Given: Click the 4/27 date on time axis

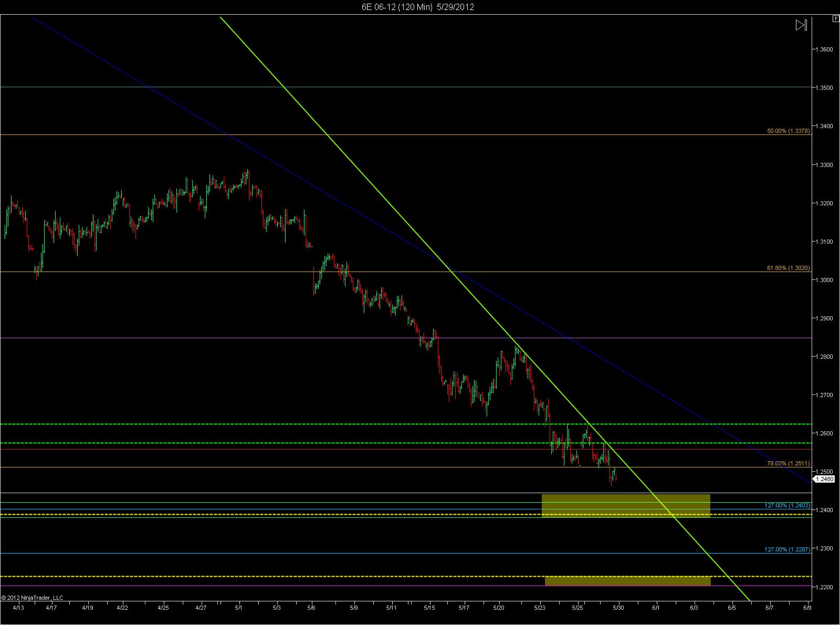Looking at the screenshot, I should click(x=201, y=607).
